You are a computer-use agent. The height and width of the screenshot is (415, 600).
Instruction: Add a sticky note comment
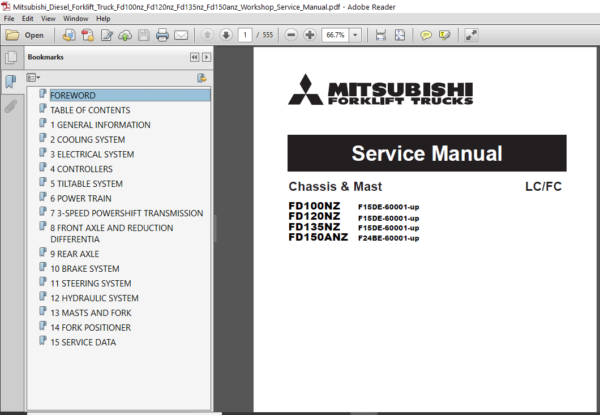pos(426,35)
